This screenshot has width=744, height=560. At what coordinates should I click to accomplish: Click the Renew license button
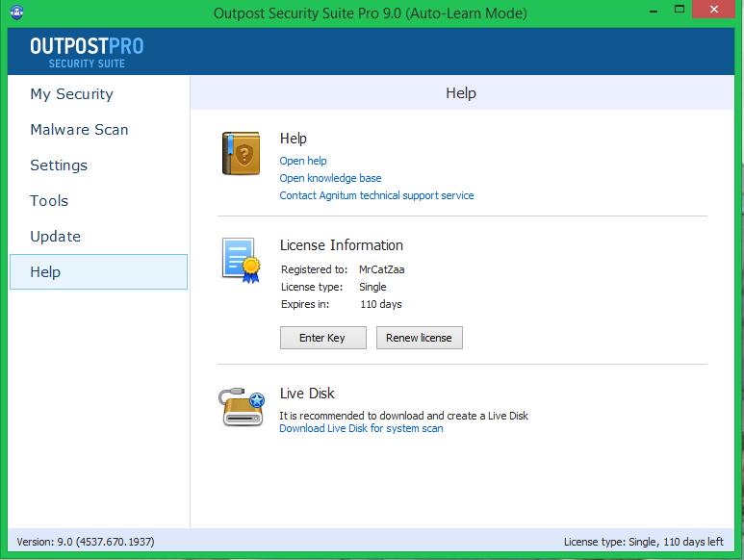420,338
